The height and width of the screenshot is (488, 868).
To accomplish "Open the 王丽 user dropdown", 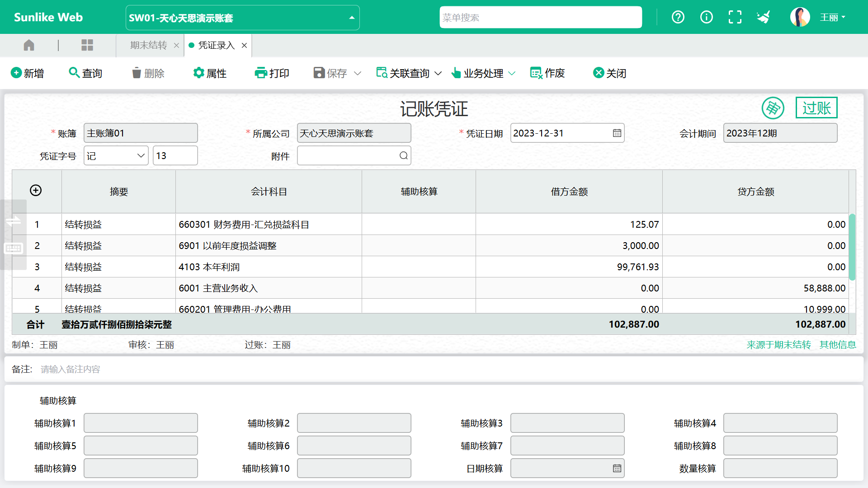I will (833, 18).
